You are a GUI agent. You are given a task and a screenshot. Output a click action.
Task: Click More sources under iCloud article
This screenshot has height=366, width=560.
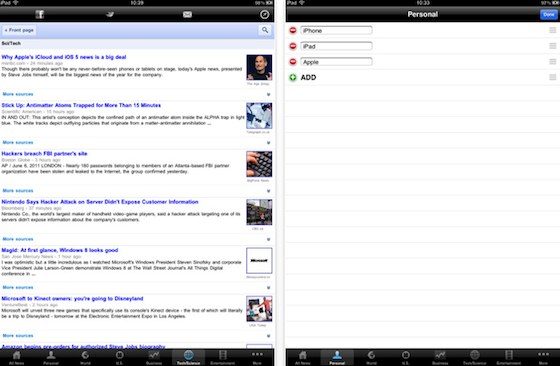18,94
